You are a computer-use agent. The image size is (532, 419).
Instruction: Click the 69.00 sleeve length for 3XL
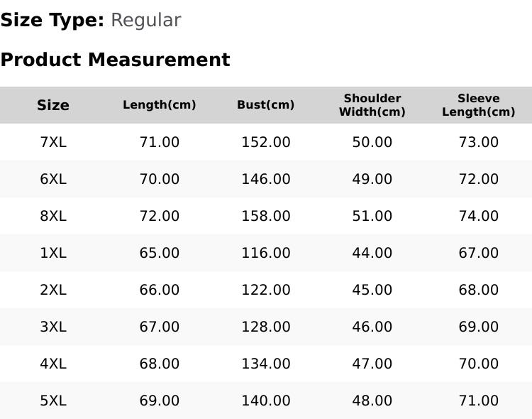coord(478,327)
